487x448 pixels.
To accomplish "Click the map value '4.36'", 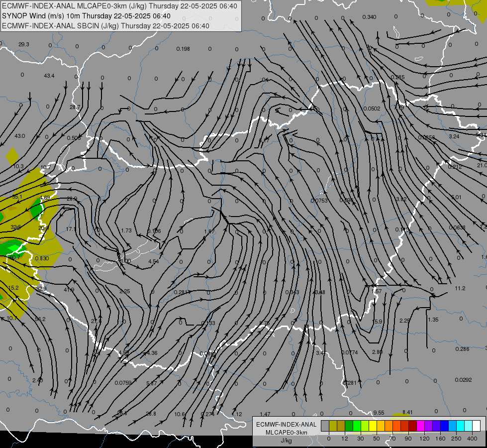I will tap(152, 353).
